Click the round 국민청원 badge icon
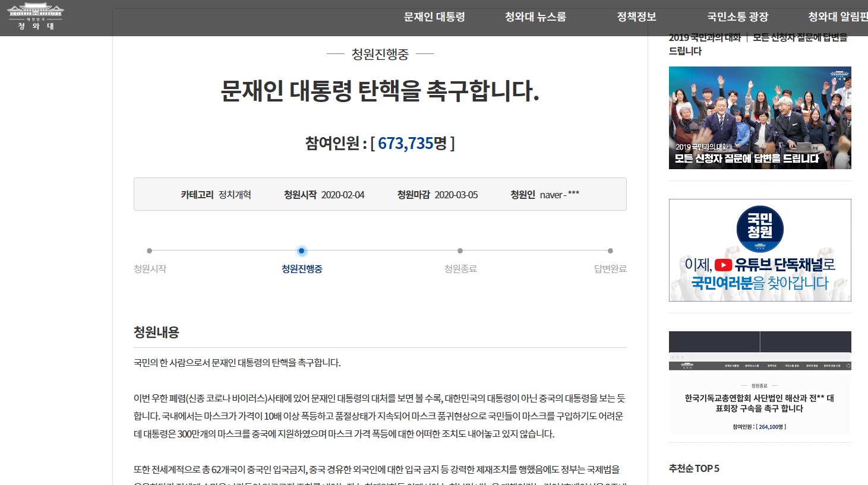Viewport: 868px width, 485px height. (760, 229)
